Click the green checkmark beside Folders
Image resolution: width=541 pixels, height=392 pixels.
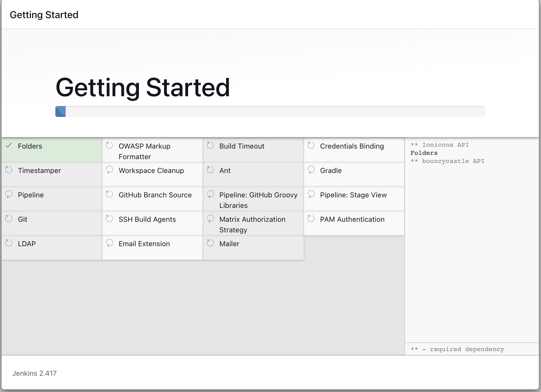[9, 146]
